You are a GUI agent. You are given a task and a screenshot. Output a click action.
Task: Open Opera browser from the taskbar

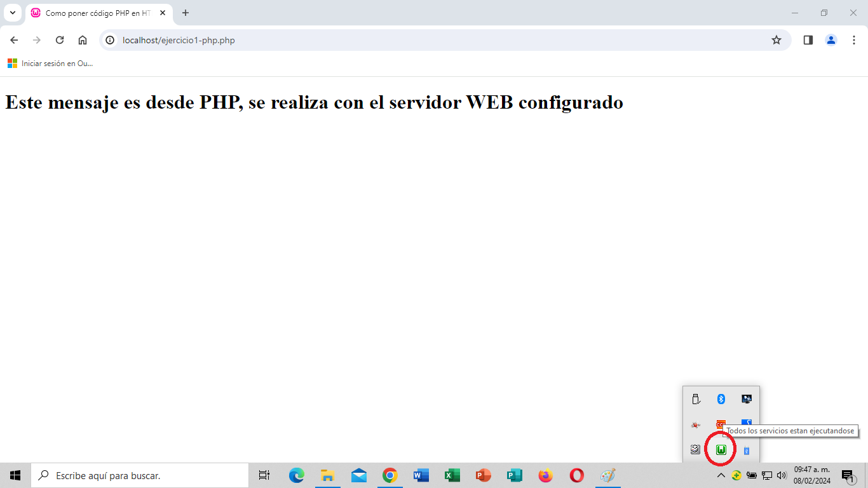(x=576, y=475)
